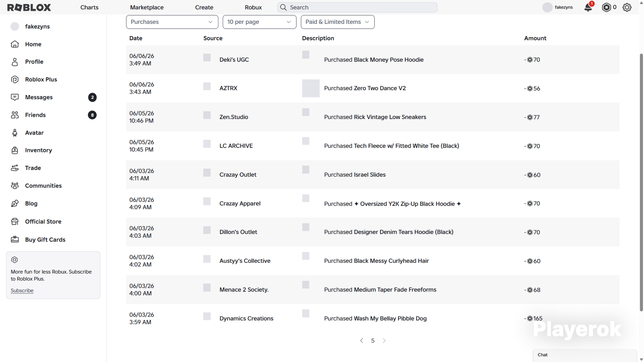Go to the Marketplace tab
644x362 pixels.
147,7
